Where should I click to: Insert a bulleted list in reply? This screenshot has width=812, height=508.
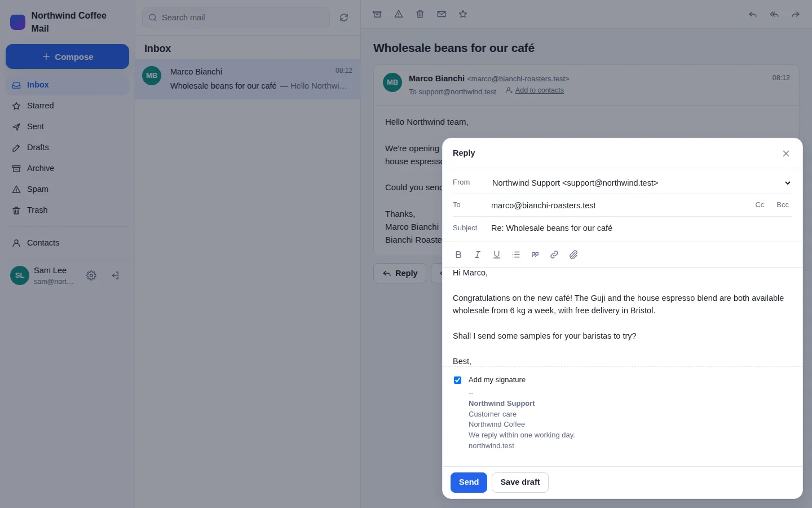point(516,255)
